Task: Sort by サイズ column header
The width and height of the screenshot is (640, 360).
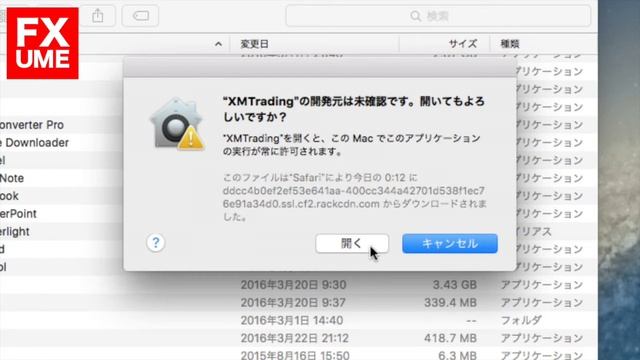Action: (x=463, y=44)
